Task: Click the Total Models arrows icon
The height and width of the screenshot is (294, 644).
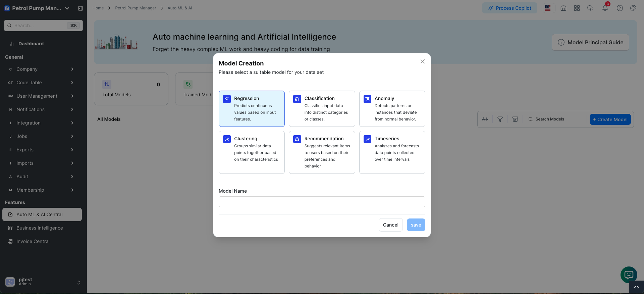Action: pyautogui.click(x=107, y=84)
